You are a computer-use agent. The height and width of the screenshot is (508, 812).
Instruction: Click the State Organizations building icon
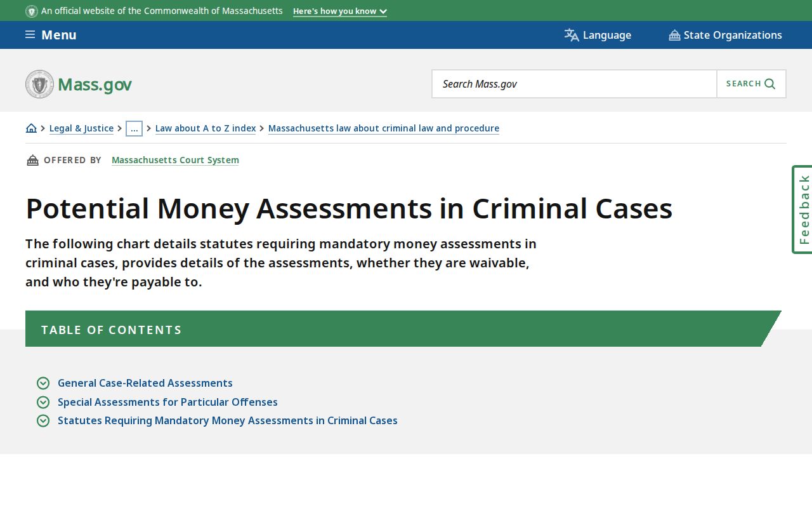click(674, 35)
